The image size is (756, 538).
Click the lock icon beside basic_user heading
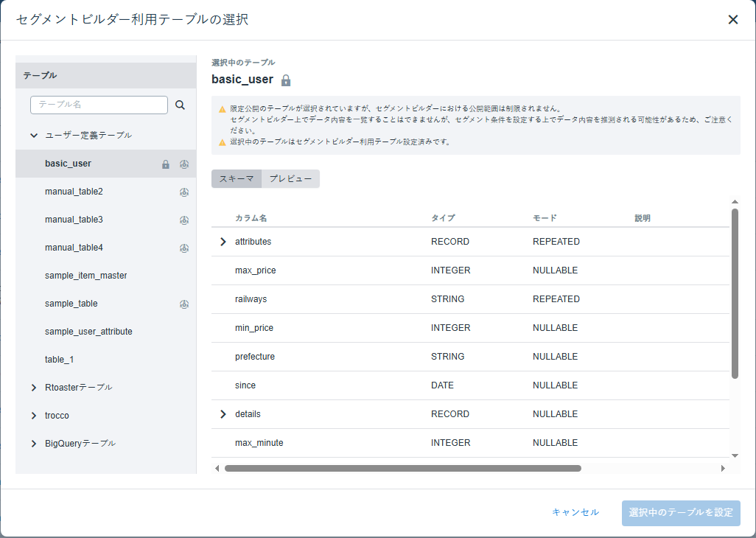click(286, 80)
